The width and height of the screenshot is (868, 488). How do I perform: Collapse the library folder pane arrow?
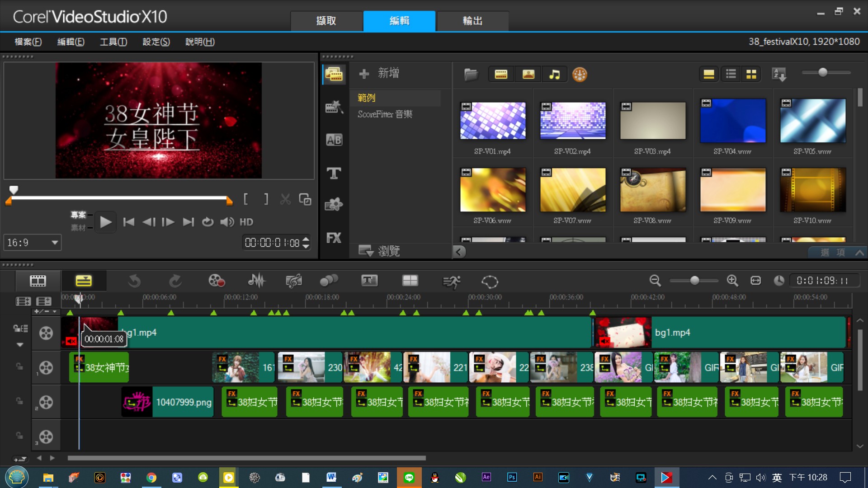[459, 252]
